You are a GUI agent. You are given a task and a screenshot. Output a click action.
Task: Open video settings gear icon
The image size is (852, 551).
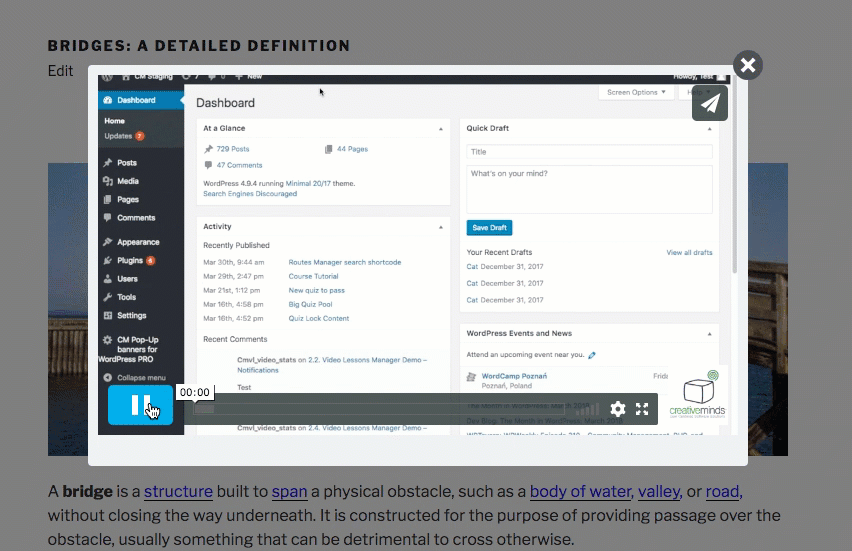(x=618, y=409)
